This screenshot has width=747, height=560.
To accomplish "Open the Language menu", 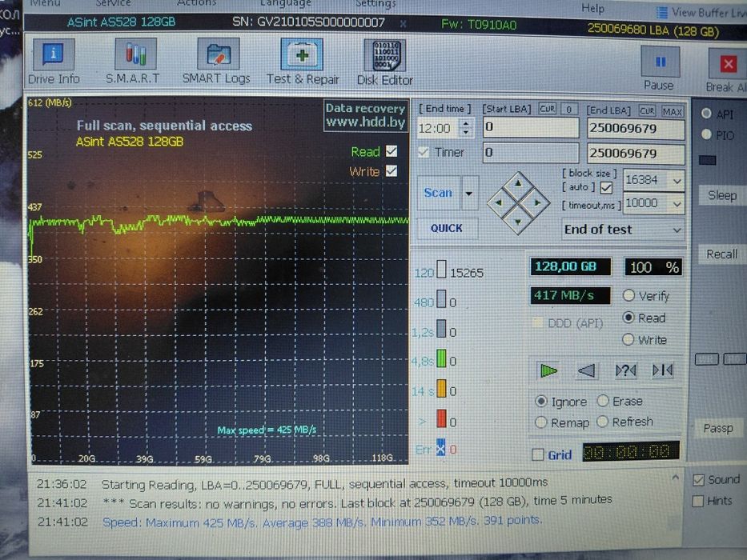I will 285,3.
